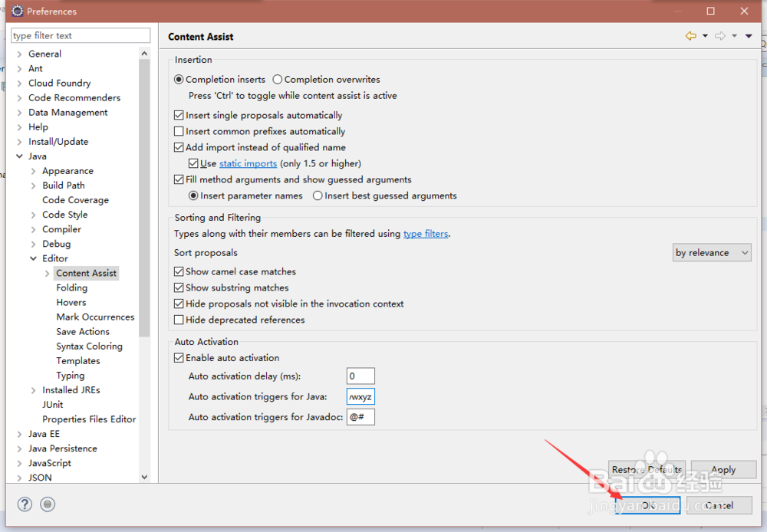767x532 pixels.
Task: Toggle Hide deprecated references checkbox
Action: tap(179, 320)
